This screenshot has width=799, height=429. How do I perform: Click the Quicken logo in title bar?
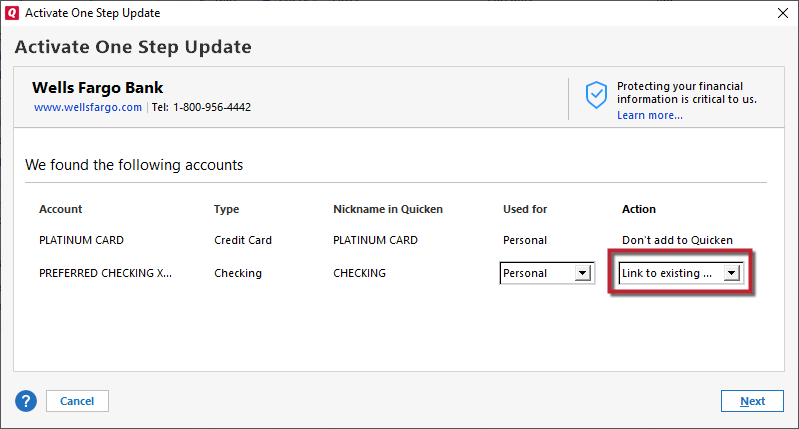point(12,13)
